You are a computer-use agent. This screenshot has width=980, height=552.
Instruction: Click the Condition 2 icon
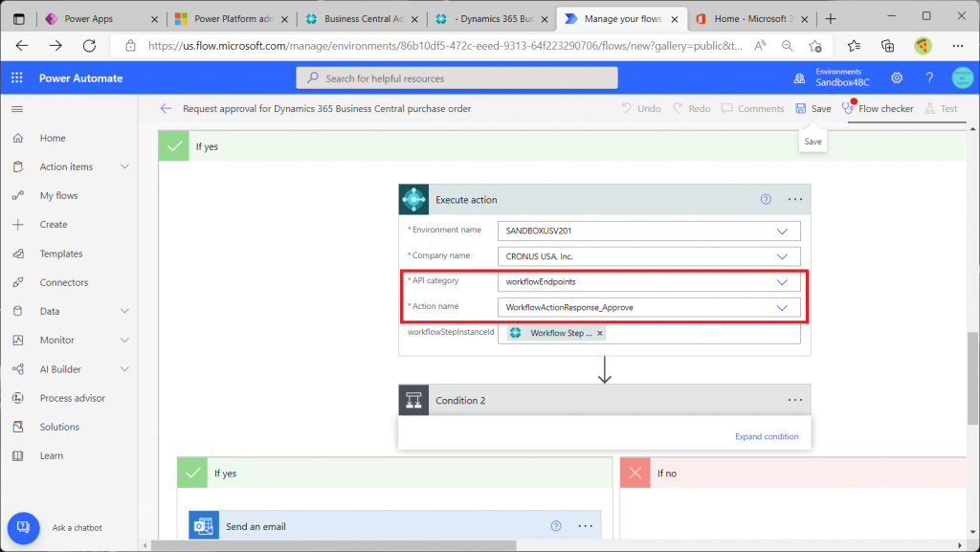[x=413, y=400]
